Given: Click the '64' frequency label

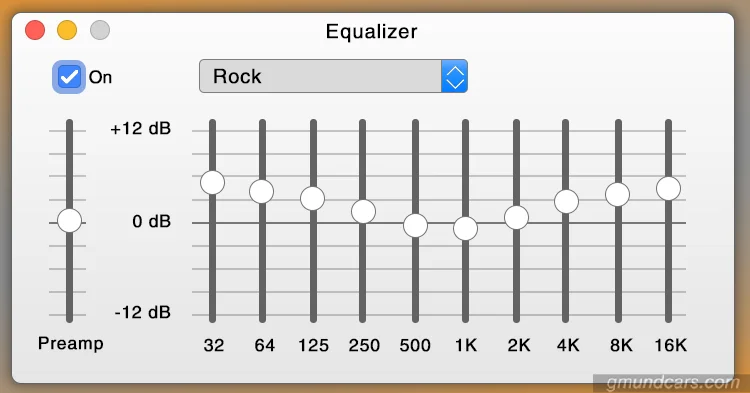Looking at the screenshot, I should coord(265,345).
